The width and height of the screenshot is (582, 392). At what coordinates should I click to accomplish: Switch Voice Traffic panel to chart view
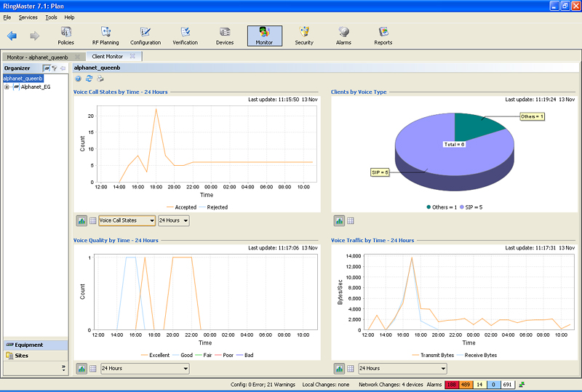(x=340, y=369)
